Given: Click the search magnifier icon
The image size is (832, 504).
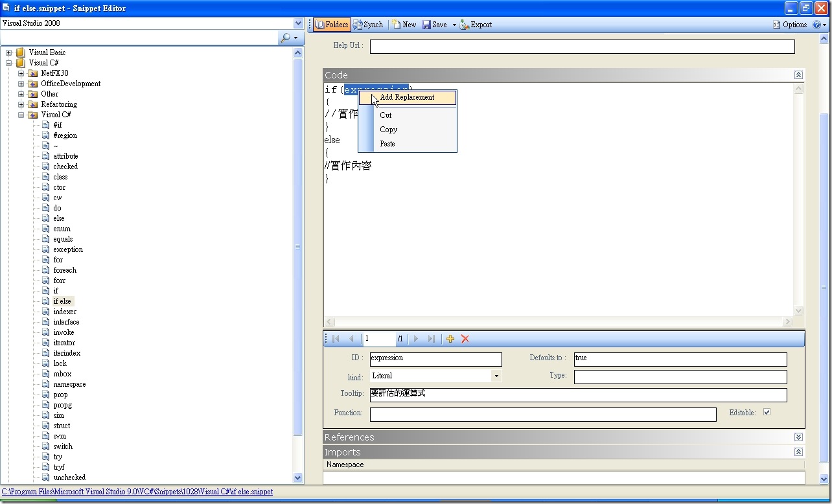Looking at the screenshot, I should (x=285, y=38).
